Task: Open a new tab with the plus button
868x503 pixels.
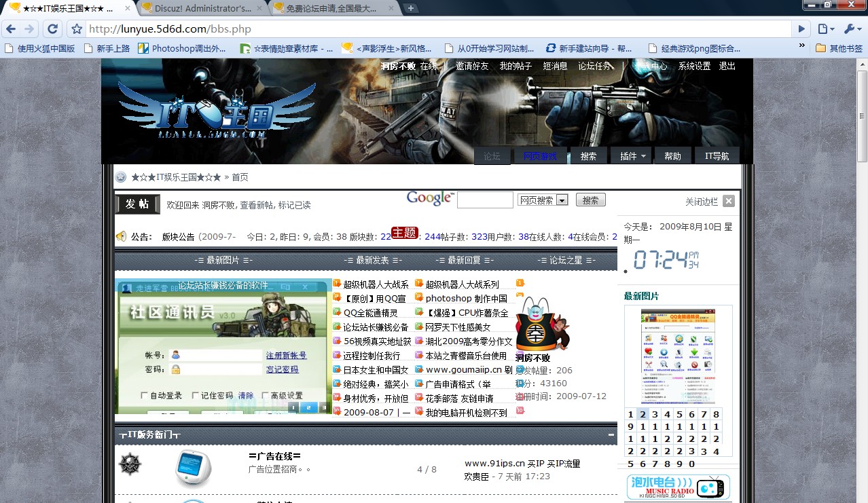Action: pyautogui.click(x=410, y=8)
